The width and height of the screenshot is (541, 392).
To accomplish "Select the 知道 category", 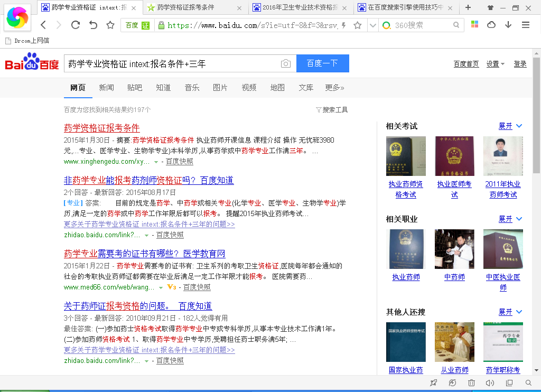I will [163, 88].
